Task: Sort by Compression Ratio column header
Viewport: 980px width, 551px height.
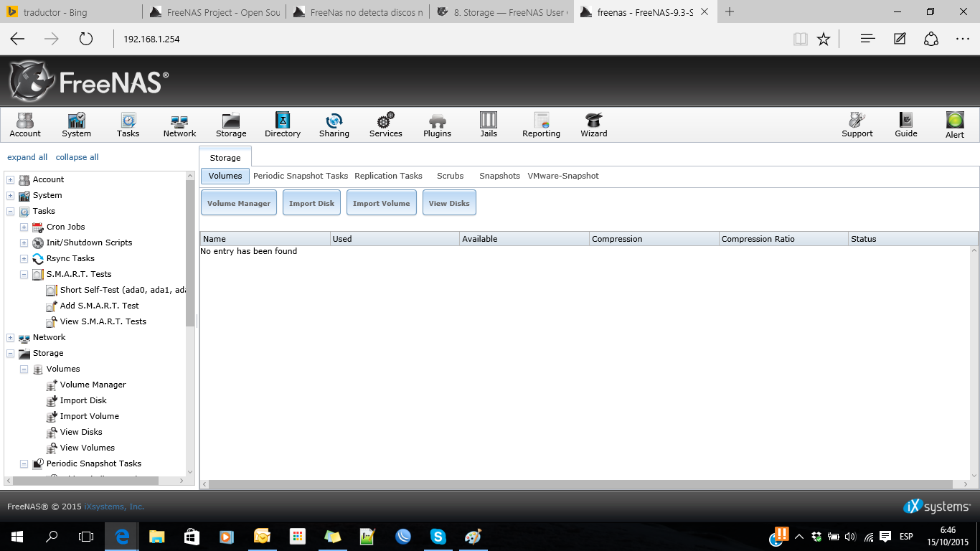Action: [x=783, y=239]
